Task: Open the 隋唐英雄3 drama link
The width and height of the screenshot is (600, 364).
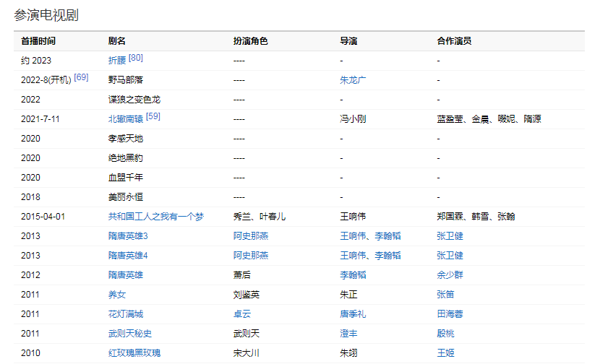Action: [x=128, y=236]
